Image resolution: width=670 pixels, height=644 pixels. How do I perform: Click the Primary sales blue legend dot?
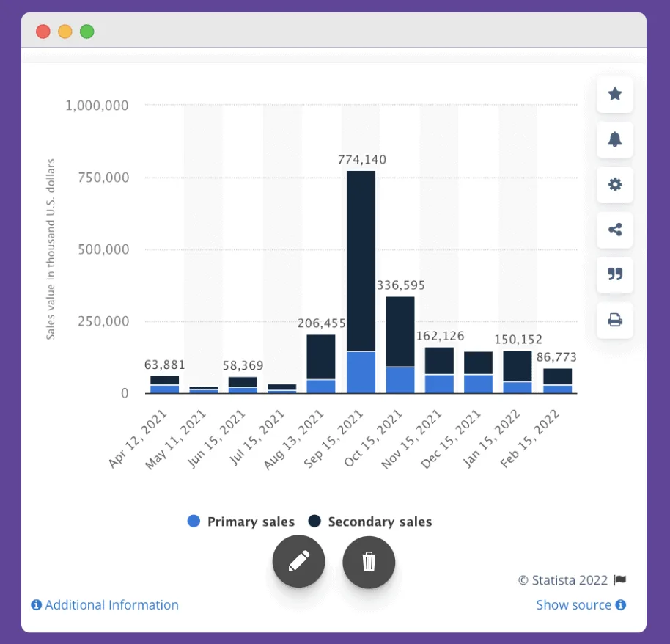(194, 522)
